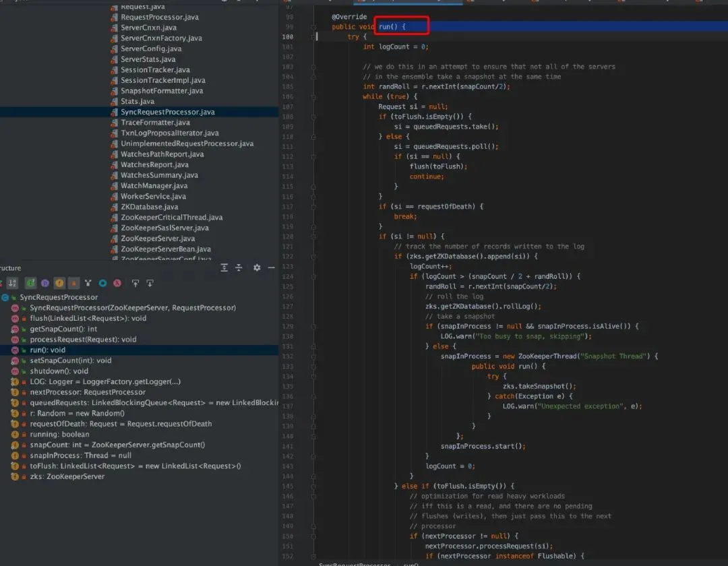Click method icon beside run(): void
Viewport: 728px width, 566px height.
tap(15, 350)
